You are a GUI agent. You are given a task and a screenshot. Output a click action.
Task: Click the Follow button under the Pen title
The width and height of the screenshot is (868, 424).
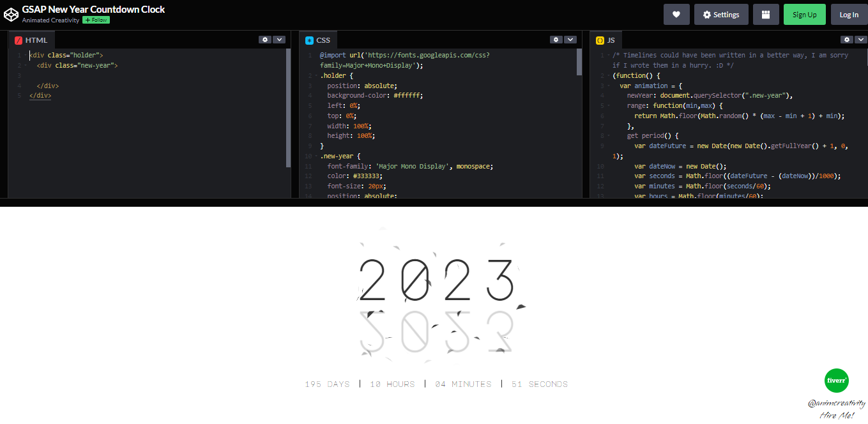(x=96, y=20)
